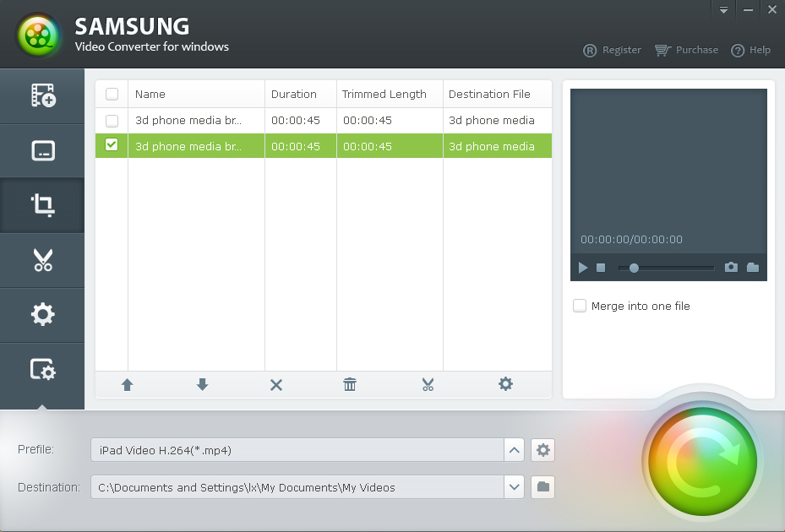
Task: Click scissors icon below the file list
Action: tap(428, 384)
